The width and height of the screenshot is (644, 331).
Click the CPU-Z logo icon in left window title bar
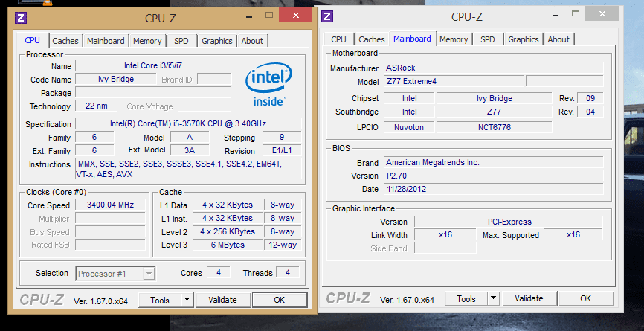21,18
